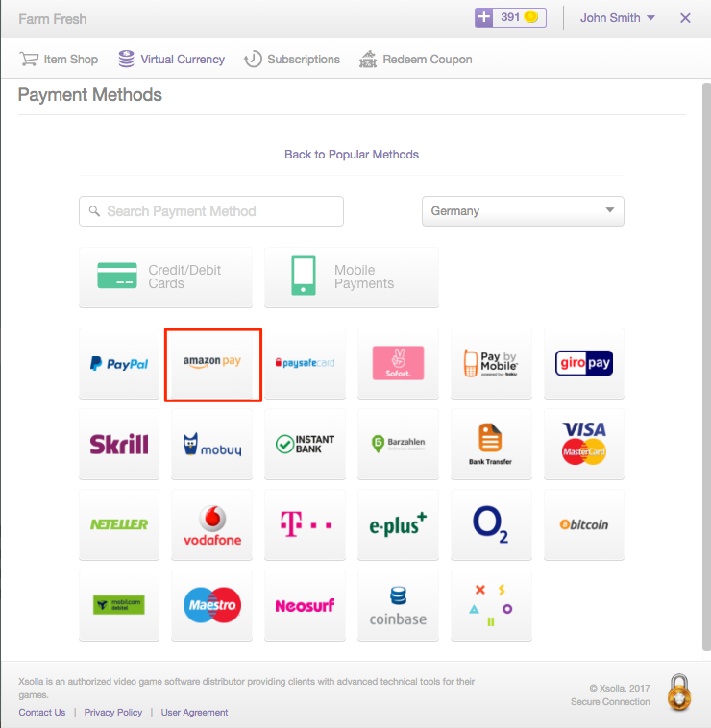Select the giropay payment tile
Screen dimensions: 711x728
coord(584,363)
